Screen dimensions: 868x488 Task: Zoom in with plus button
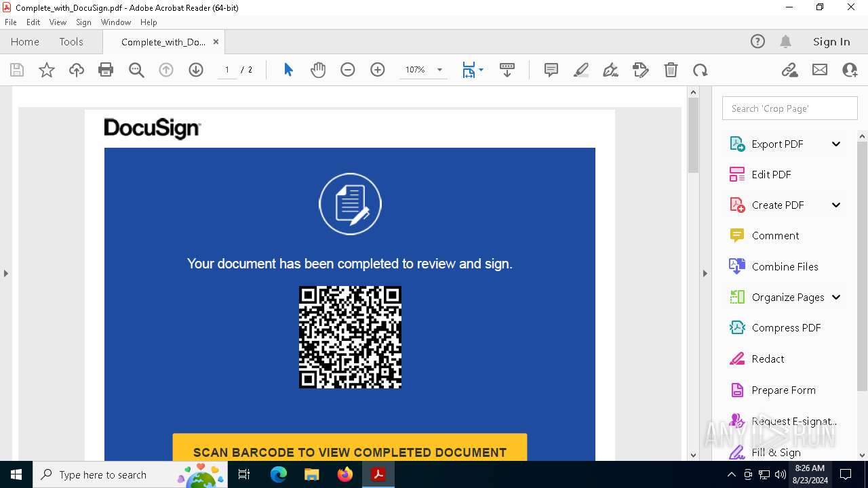coord(378,70)
